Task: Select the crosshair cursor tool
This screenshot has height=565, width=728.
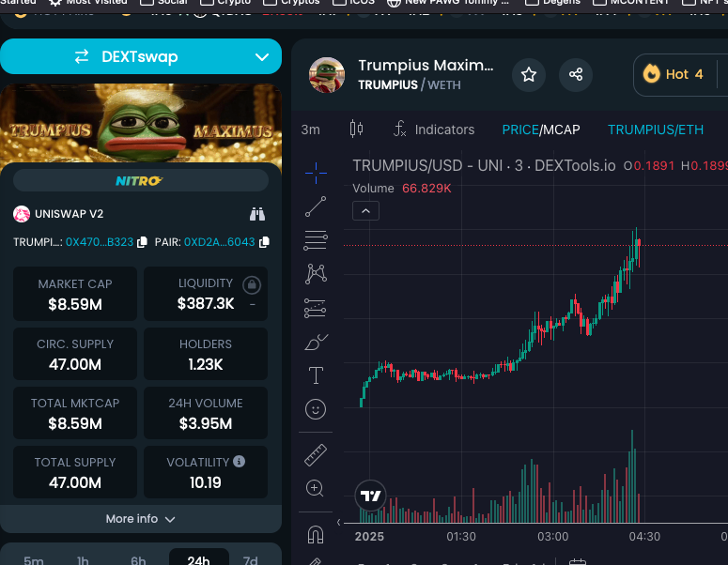Action: [x=316, y=173]
